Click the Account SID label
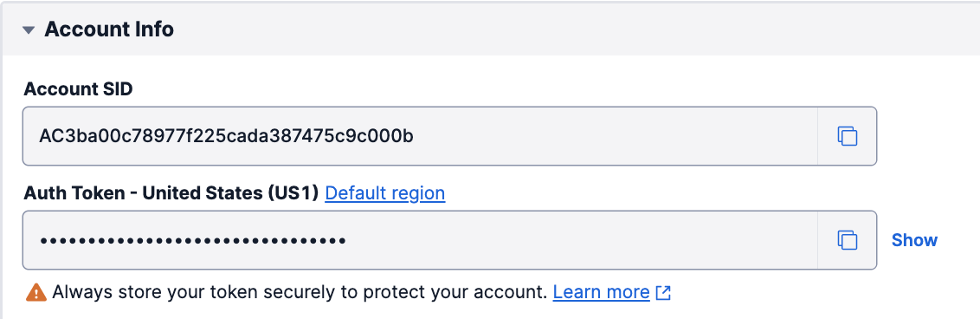This screenshot has width=980, height=319. 78,88
